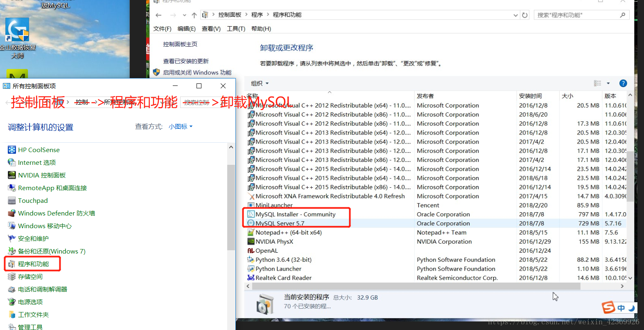644x330 pixels.
Task: Click the Python Launcher icon
Action: 251,269
